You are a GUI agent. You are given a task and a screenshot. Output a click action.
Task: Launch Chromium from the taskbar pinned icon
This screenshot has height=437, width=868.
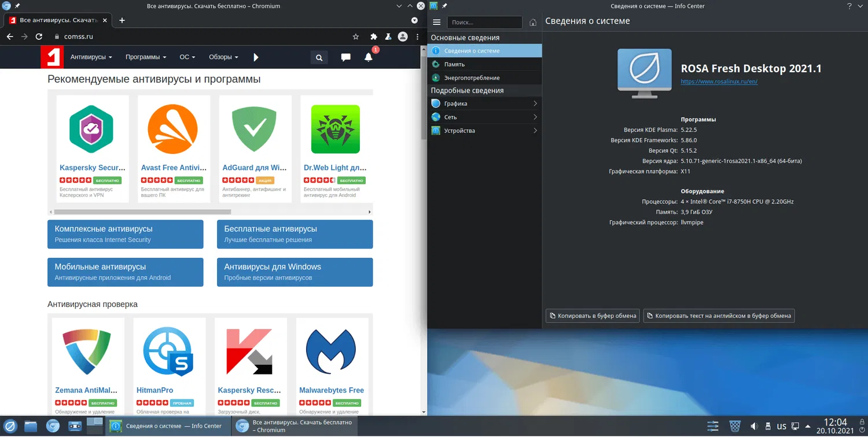(53, 427)
